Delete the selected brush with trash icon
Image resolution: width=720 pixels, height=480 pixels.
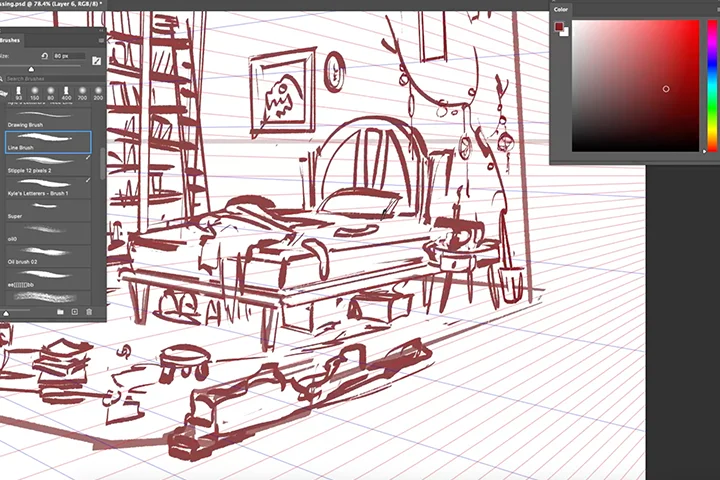(89, 312)
